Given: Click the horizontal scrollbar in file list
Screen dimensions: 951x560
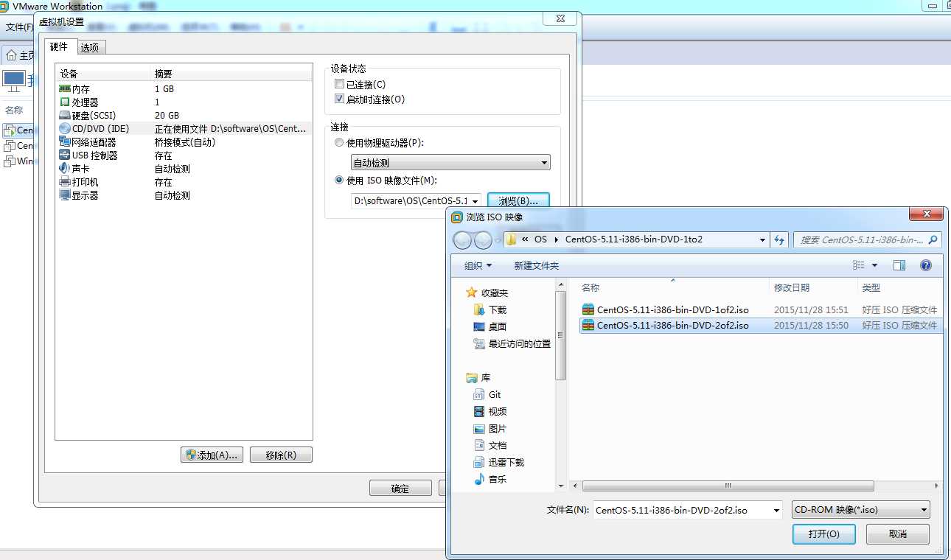Looking at the screenshot, I should coord(728,486).
